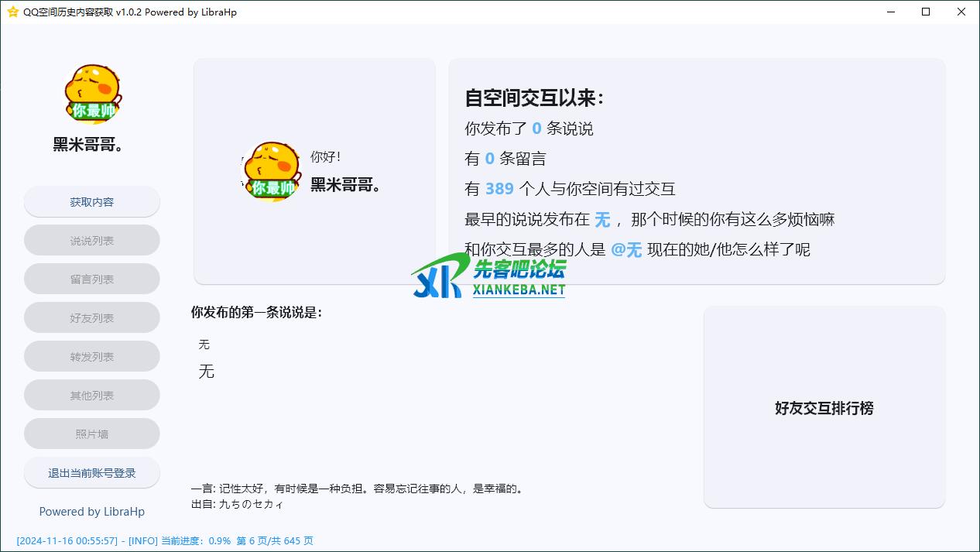This screenshot has width=980, height=552.
Task: Open the 说说列表 page
Action: [x=92, y=241]
